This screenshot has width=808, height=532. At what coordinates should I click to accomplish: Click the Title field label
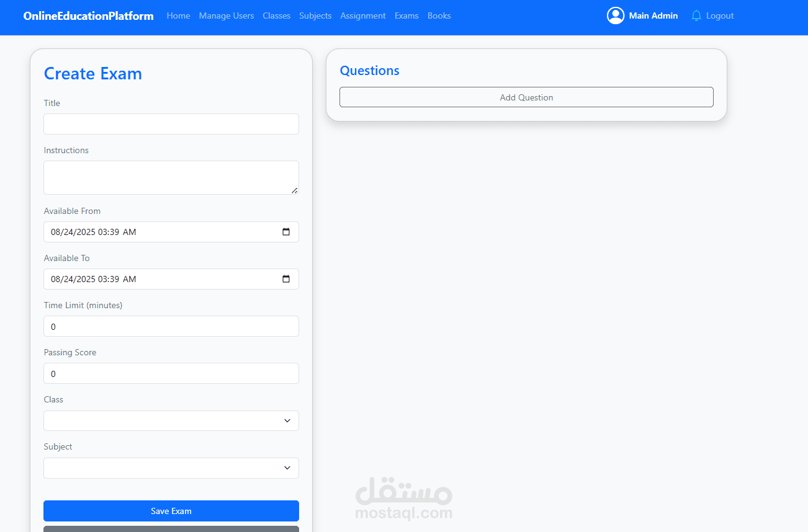point(52,103)
